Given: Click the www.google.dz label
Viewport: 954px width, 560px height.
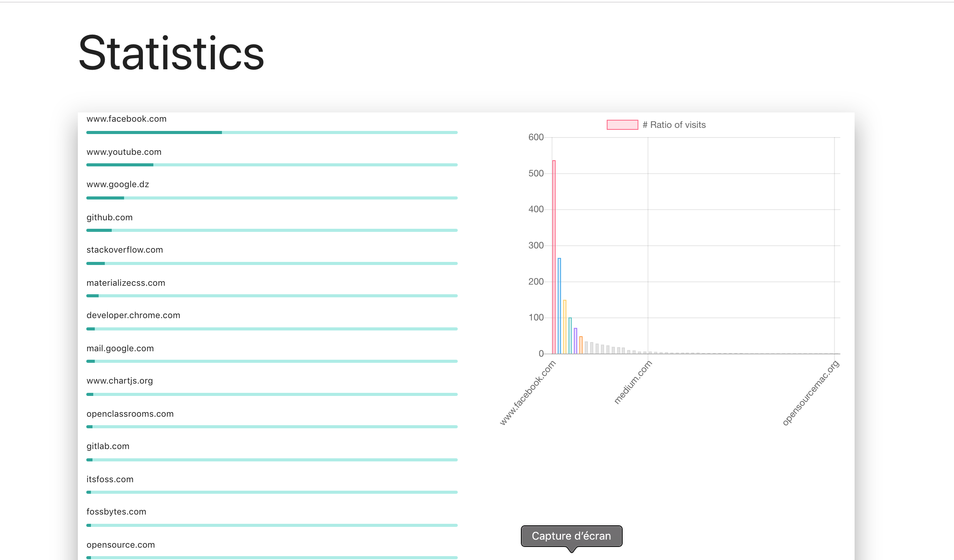Looking at the screenshot, I should (118, 184).
